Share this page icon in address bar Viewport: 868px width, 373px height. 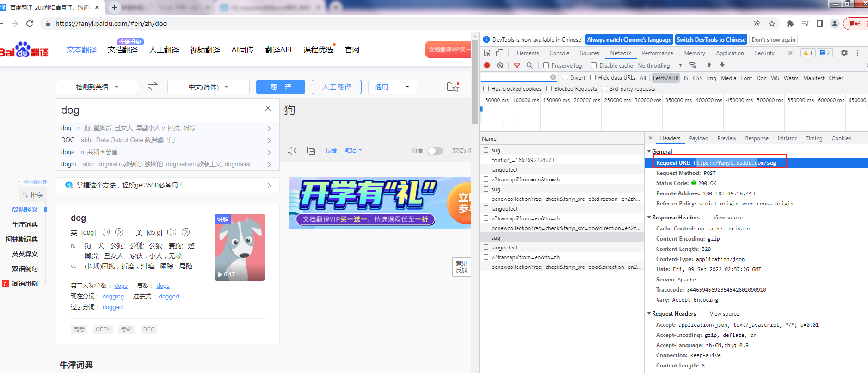click(757, 24)
